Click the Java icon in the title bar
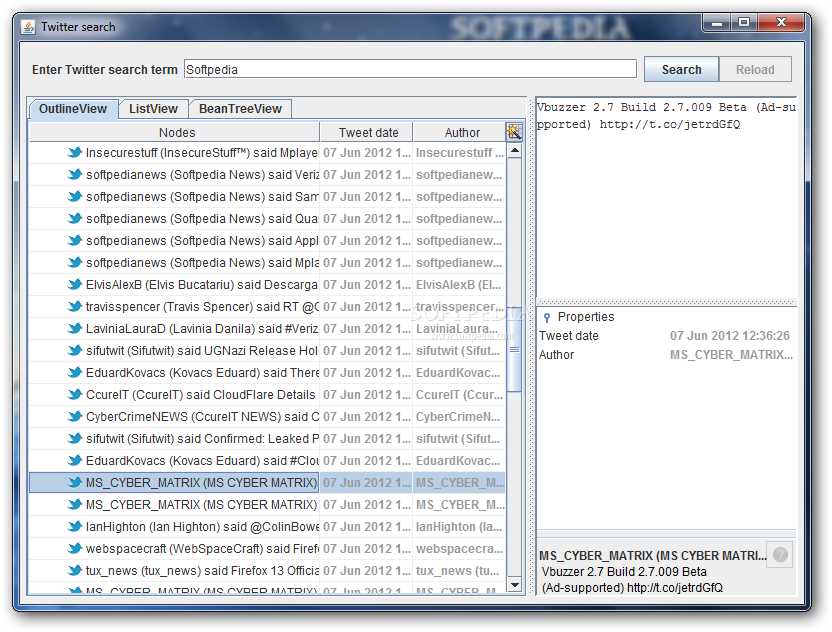The width and height of the screenshot is (832, 632). point(29,27)
